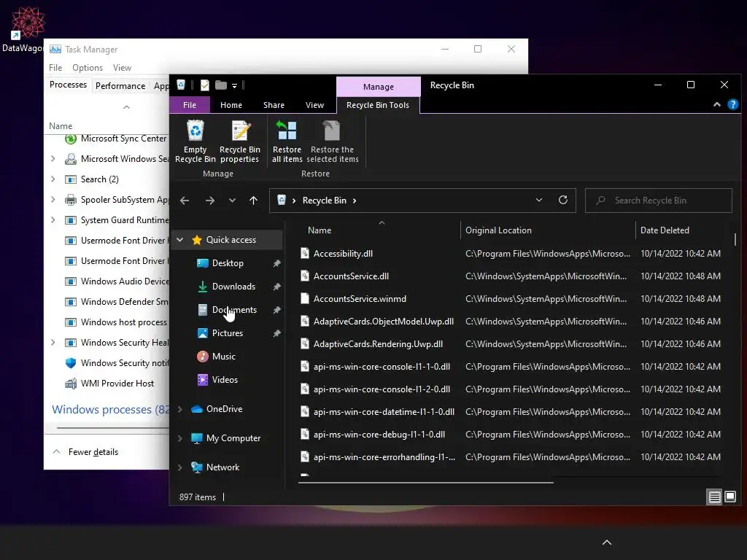The height and width of the screenshot is (560, 747).
Task: Open Task Manager File menu
Action: pos(55,68)
